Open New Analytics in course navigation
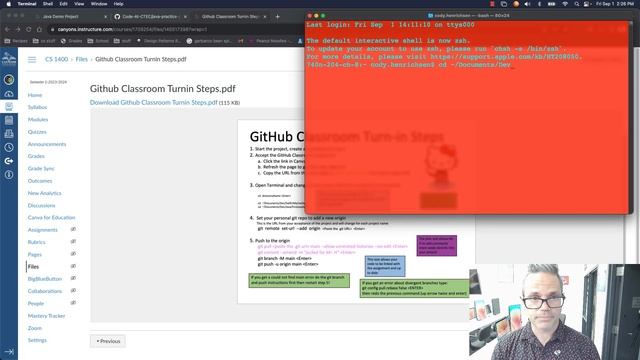The width and height of the screenshot is (640, 360). (44, 193)
